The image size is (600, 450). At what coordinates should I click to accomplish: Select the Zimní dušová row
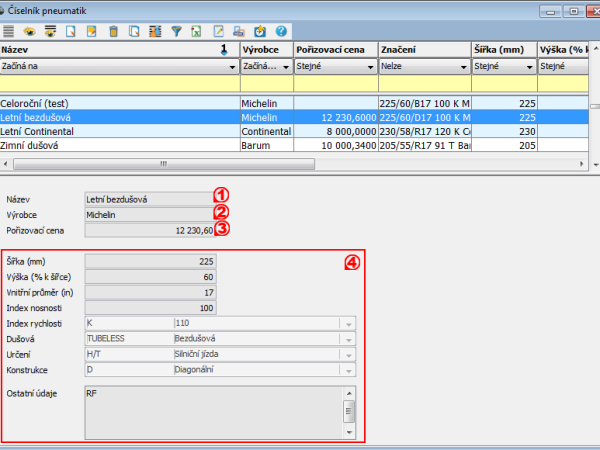coord(120,144)
